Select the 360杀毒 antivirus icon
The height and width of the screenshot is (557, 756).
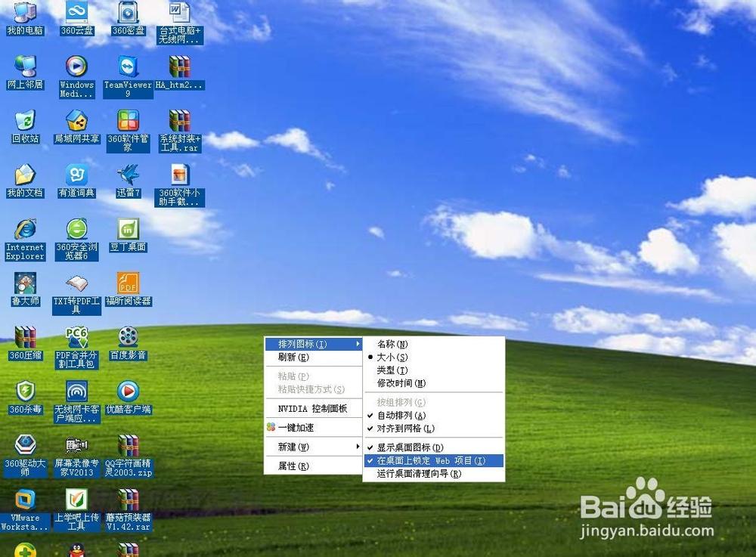(x=25, y=393)
